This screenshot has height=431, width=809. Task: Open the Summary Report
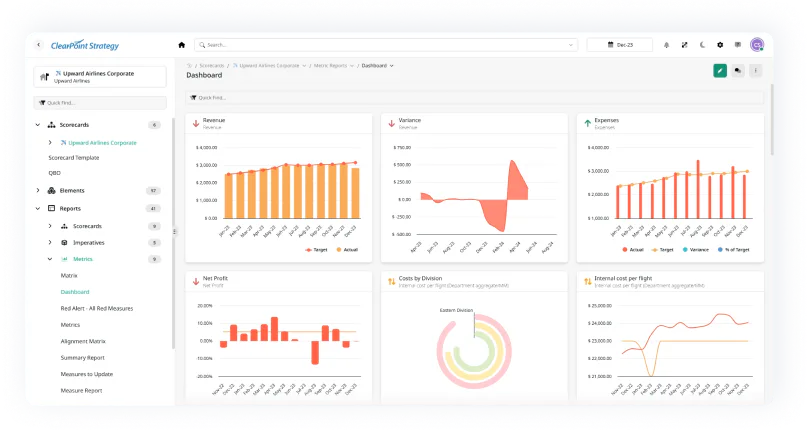click(83, 358)
